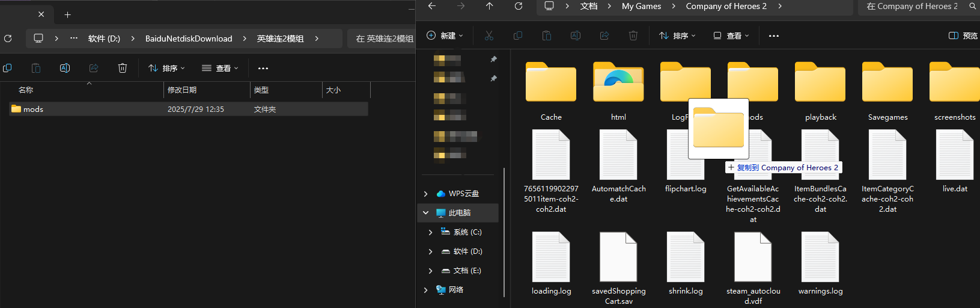
Task: Open the 查看 view dropdown in the right window
Action: tap(731, 35)
